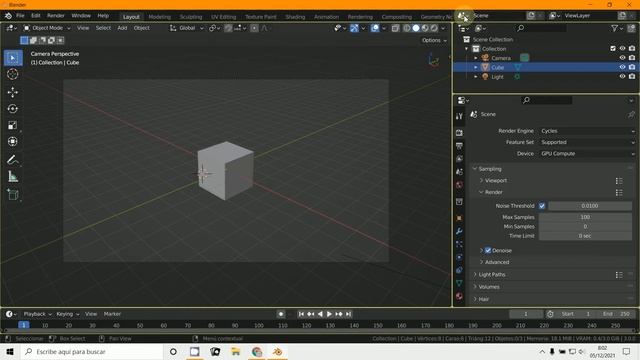Expand the Volumes panel
This screenshot has height=360, width=640.
pyautogui.click(x=489, y=287)
